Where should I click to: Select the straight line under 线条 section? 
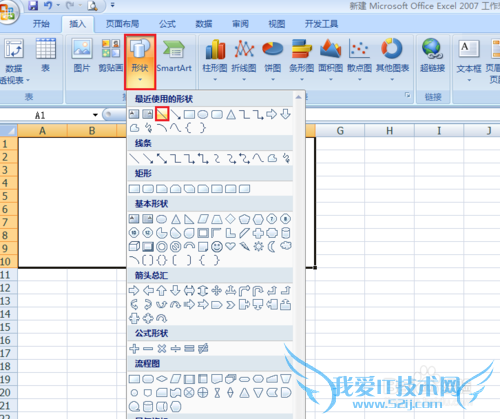[x=134, y=158]
